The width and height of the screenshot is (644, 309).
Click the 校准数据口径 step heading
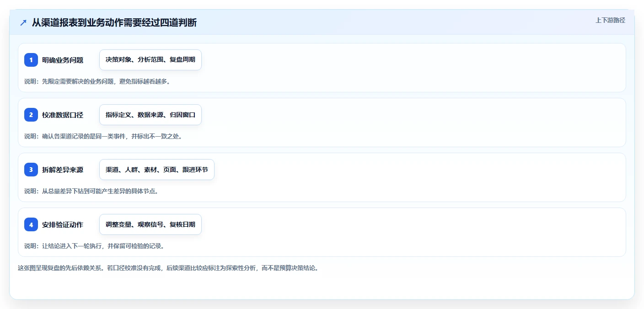[63, 115]
